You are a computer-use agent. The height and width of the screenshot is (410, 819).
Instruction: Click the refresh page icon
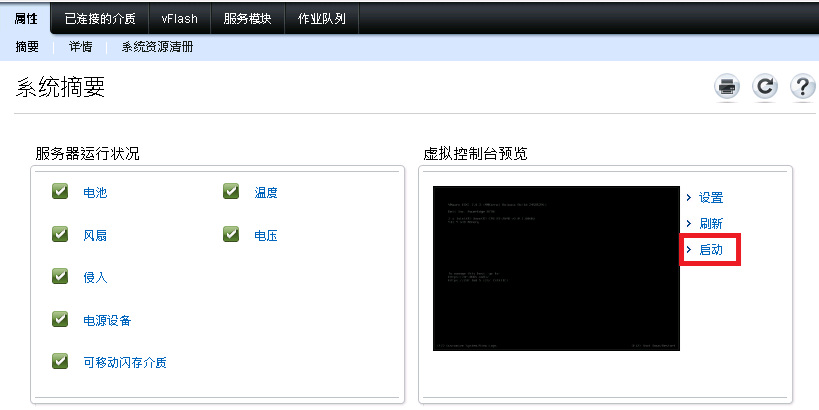pyautogui.click(x=765, y=87)
